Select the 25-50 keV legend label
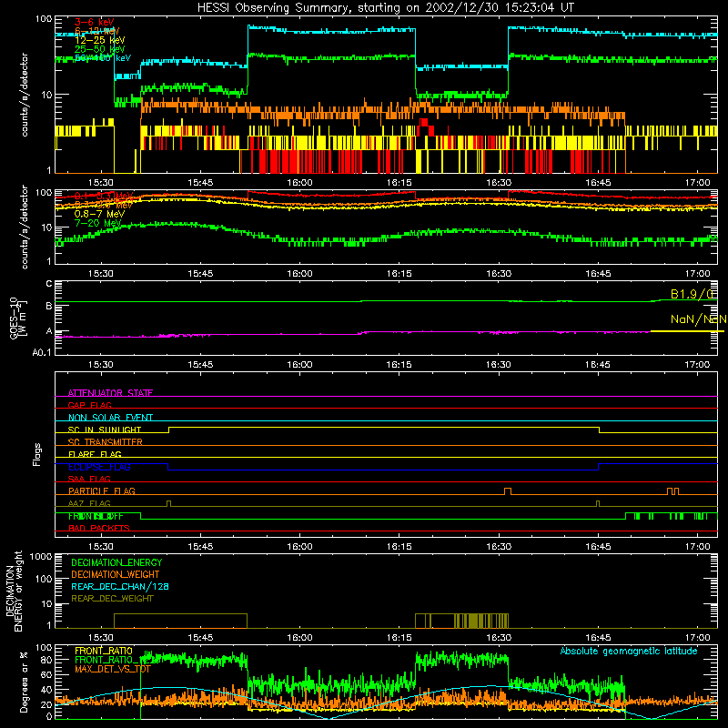The height and width of the screenshot is (728, 728). click(x=99, y=49)
